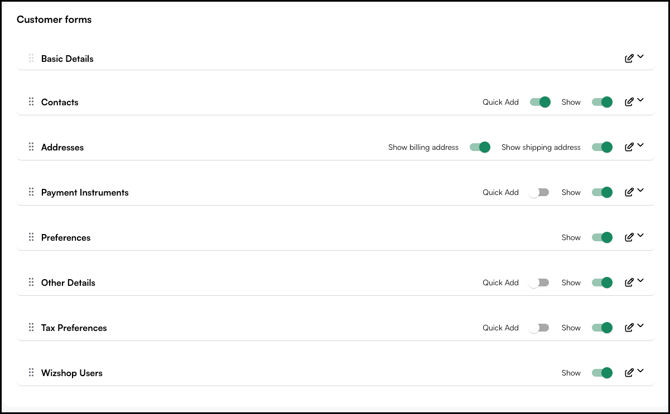Disable Quick Add for Contacts
The image size is (670, 414).
pos(540,102)
